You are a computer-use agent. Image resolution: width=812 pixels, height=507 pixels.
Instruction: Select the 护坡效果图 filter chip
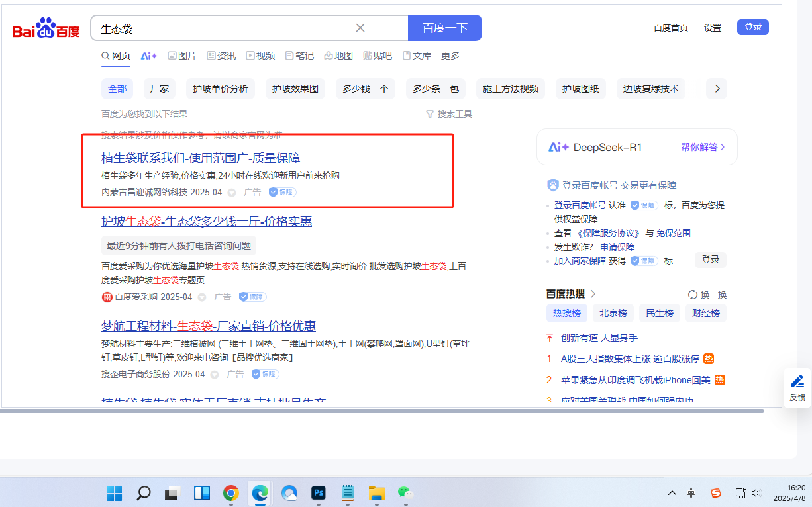click(x=295, y=89)
